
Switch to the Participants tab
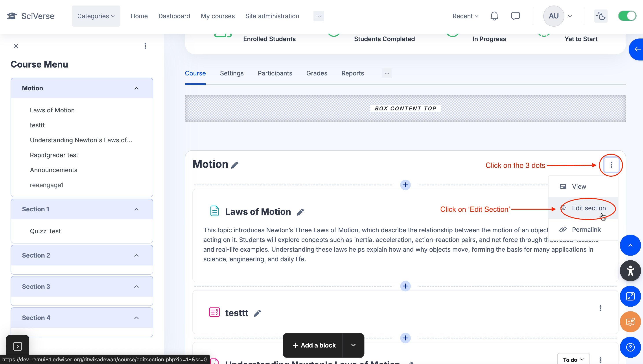pyautogui.click(x=275, y=73)
